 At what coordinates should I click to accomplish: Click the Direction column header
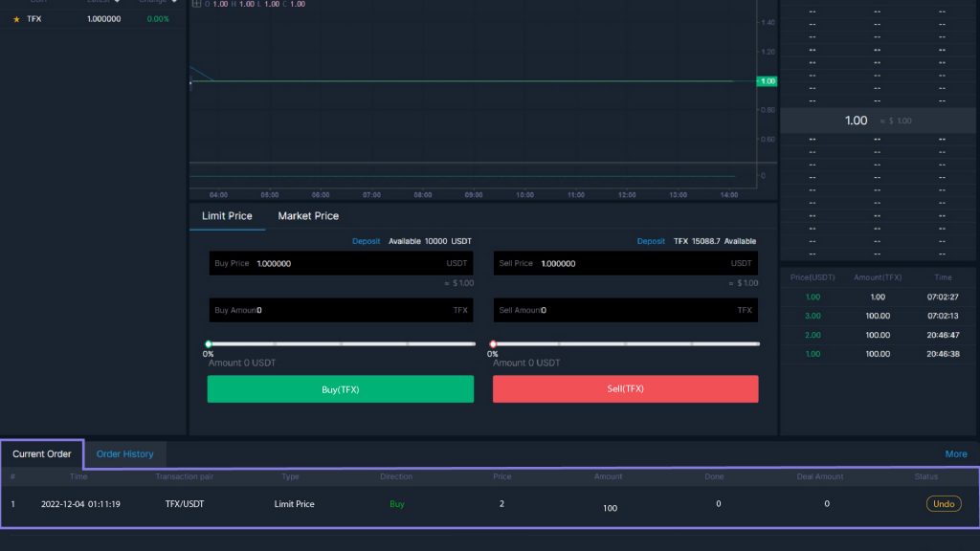click(396, 476)
